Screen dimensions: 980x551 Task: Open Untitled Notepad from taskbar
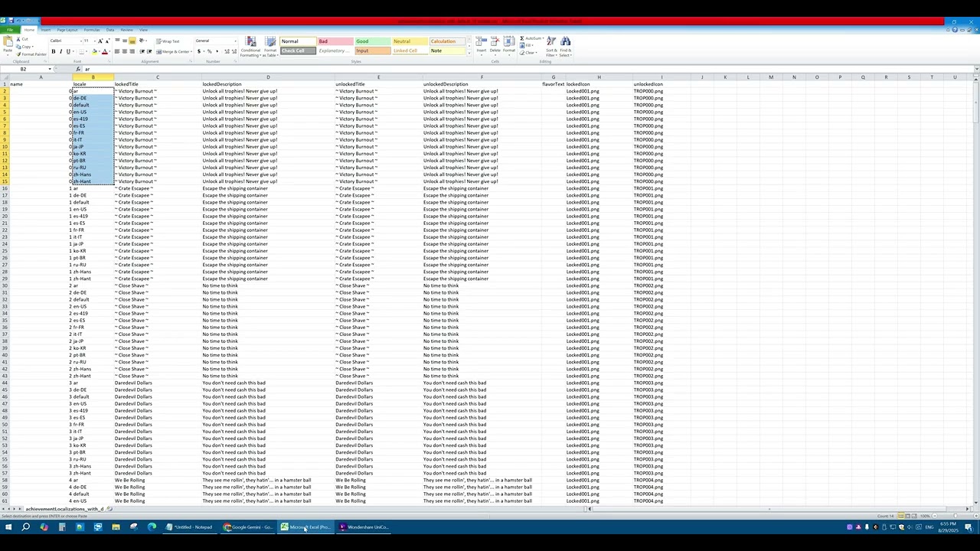point(189,527)
